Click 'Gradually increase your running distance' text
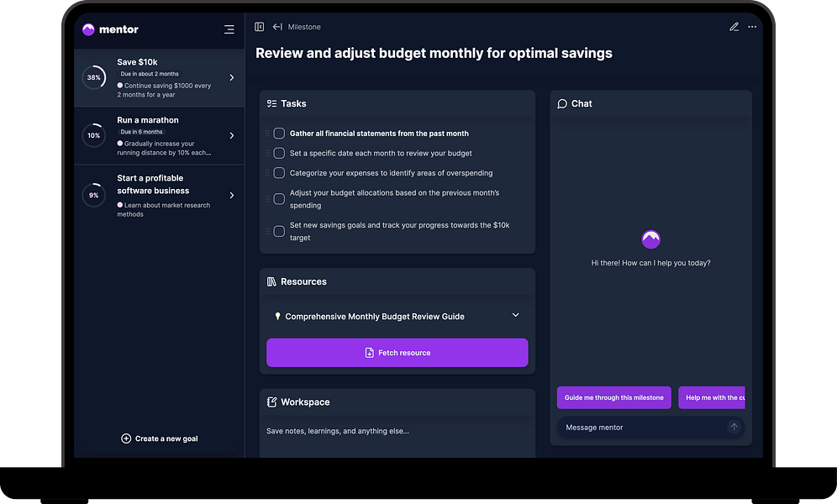This screenshot has height=504, width=837. 165,148
